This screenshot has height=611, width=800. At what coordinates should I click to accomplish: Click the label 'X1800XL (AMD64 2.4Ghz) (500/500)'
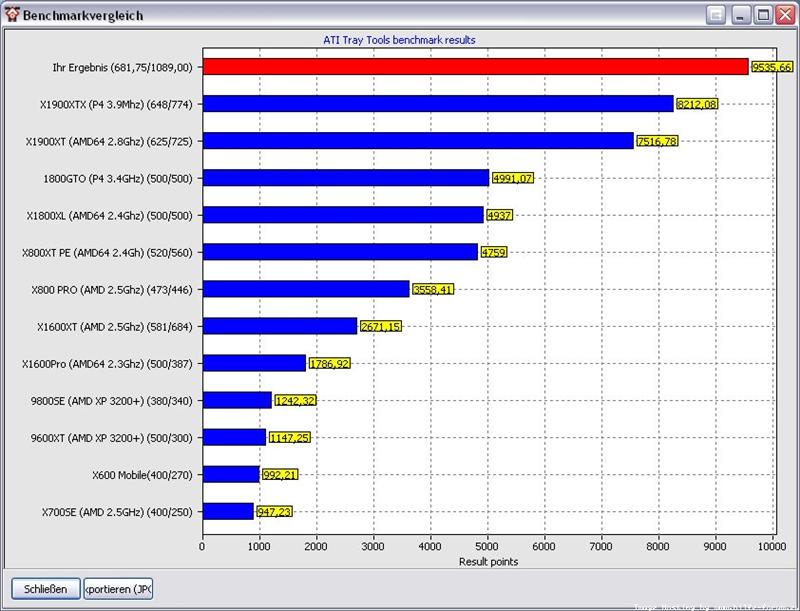110,216
